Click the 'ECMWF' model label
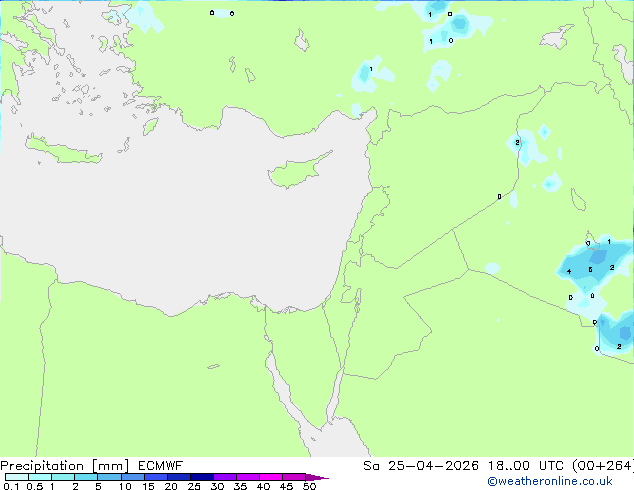Viewport: 634px width, 490px height. tap(161, 466)
